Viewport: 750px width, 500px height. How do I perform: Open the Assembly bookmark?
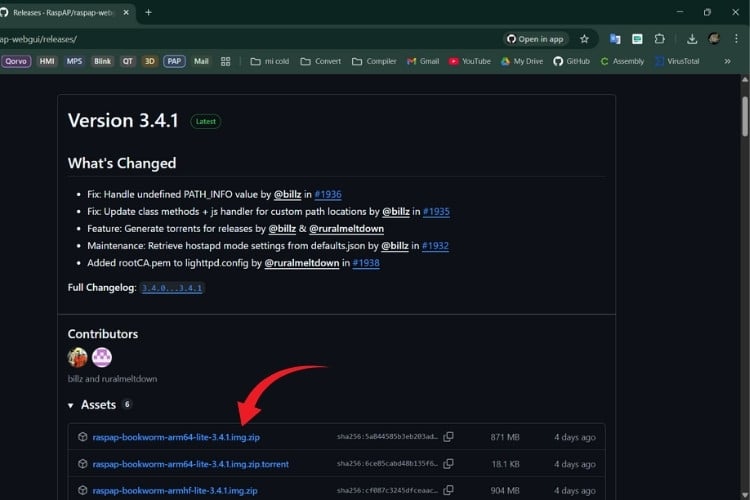tap(622, 61)
